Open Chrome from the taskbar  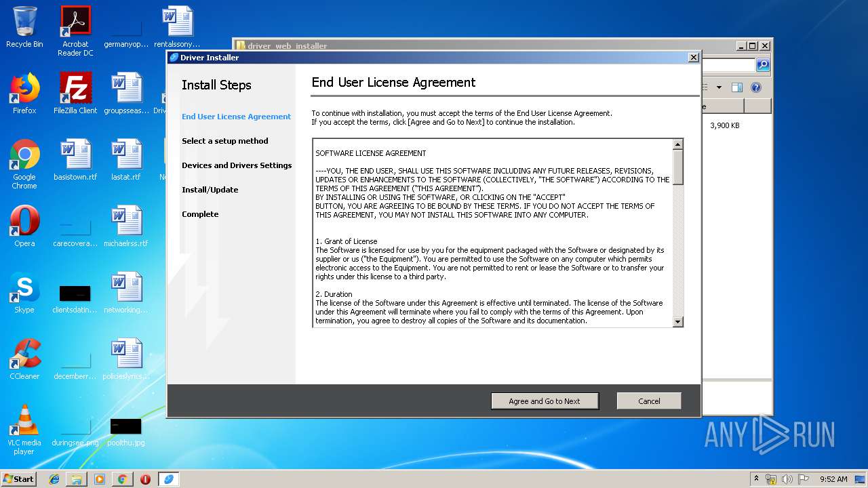(x=122, y=479)
